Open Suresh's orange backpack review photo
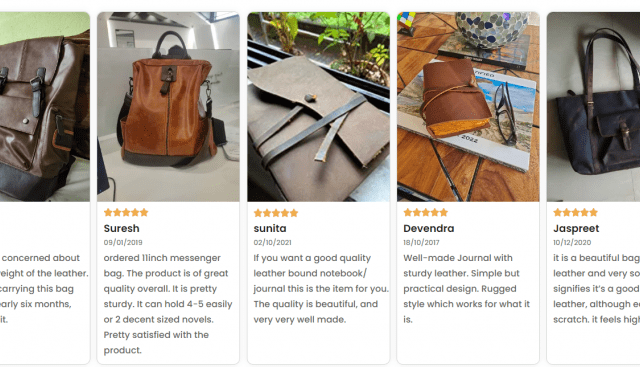The height and width of the screenshot is (367, 640). click(x=168, y=107)
